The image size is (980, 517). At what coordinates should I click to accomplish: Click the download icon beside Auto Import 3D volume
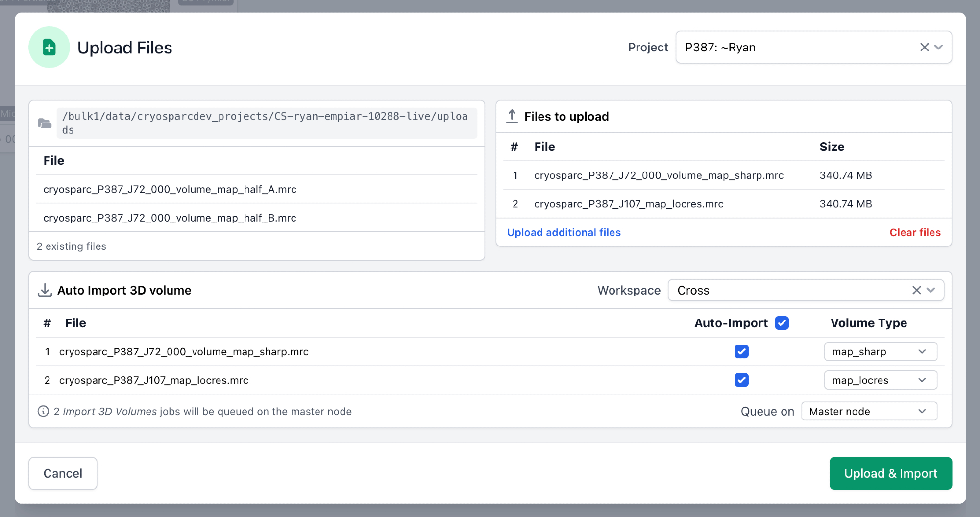click(45, 290)
